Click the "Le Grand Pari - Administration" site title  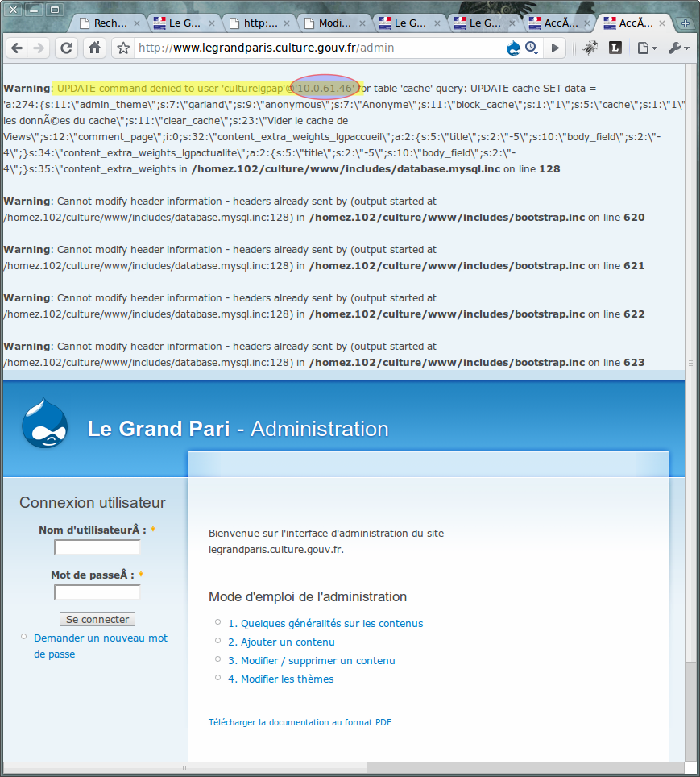(238, 429)
